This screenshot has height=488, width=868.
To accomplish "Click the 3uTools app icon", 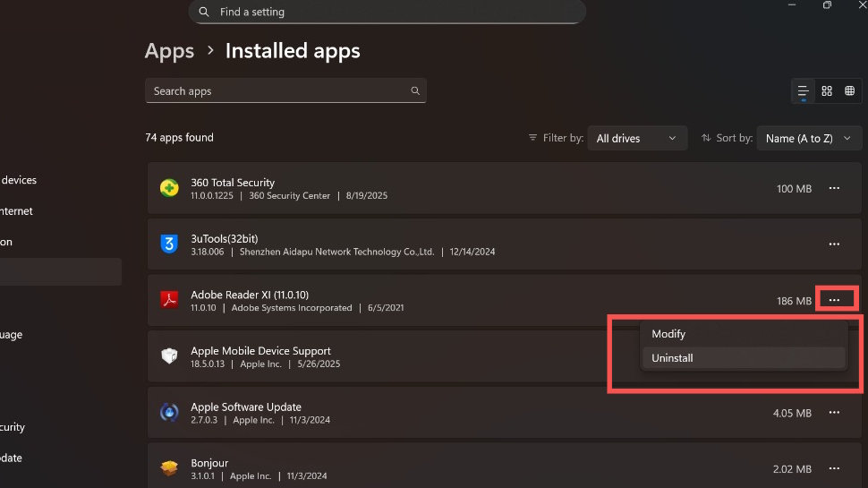I will (169, 244).
